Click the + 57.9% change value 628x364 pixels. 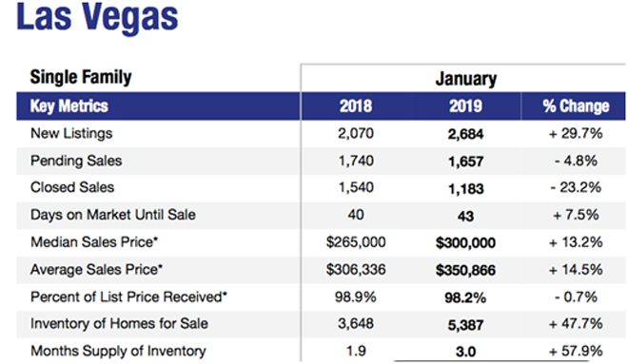[576, 351]
